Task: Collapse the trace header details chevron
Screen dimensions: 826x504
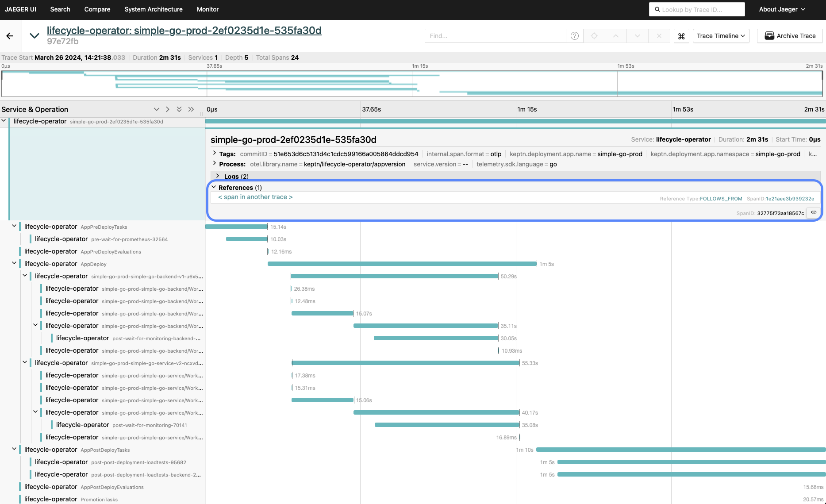Action: 34,36
